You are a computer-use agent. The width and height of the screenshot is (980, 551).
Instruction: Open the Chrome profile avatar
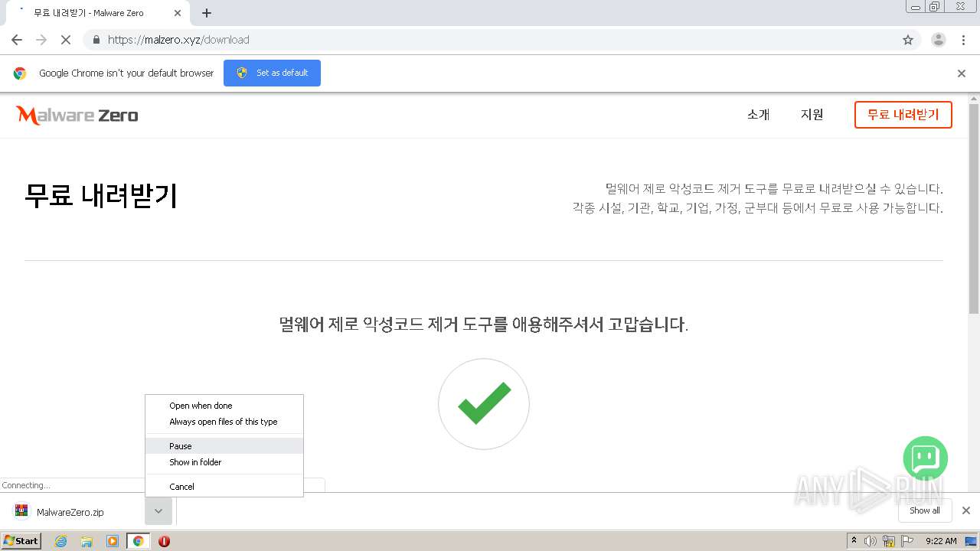click(x=938, y=40)
